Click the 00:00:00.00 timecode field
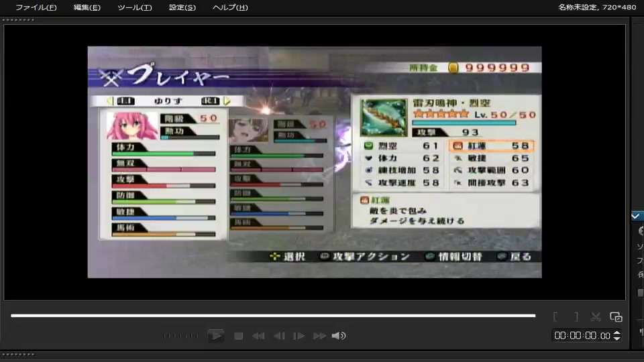 [582, 336]
